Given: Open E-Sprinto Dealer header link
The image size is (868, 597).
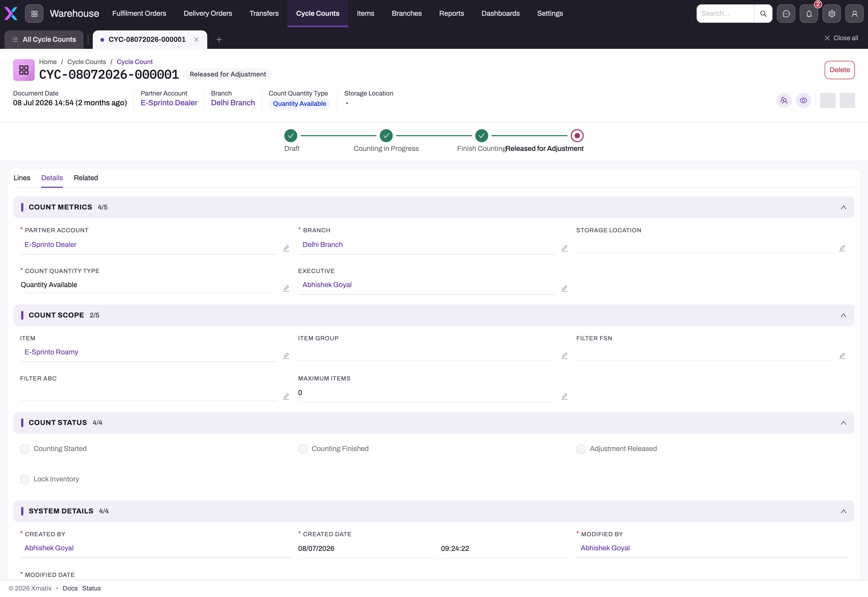Looking at the screenshot, I should point(169,103).
